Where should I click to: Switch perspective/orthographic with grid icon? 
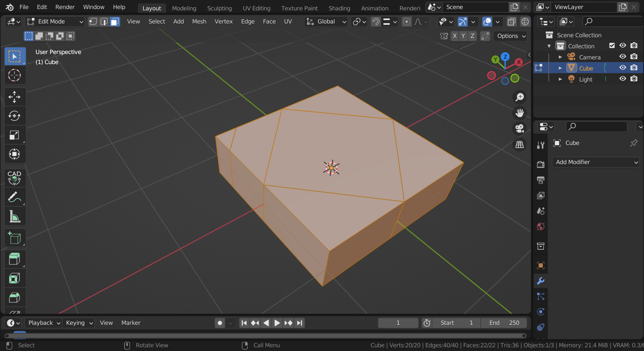click(520, 144)
